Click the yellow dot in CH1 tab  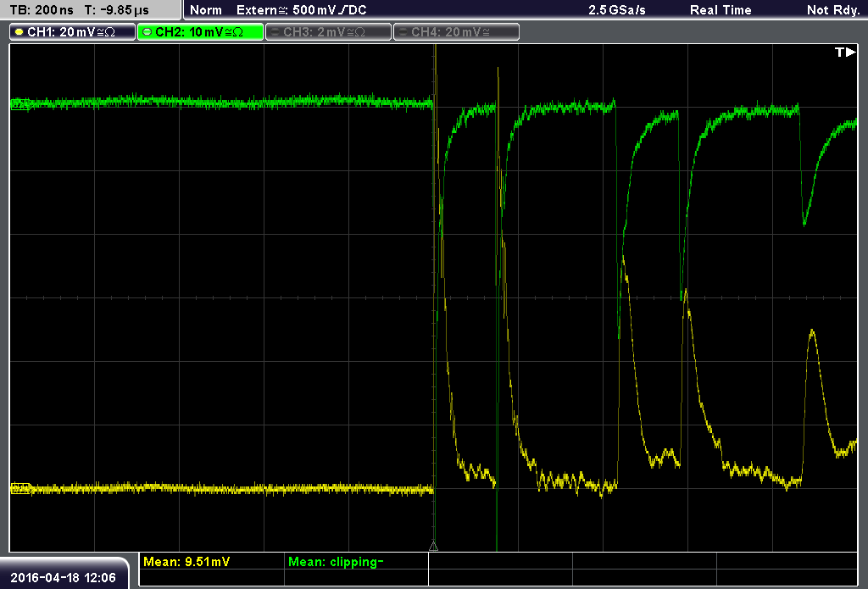click(19, 32)
